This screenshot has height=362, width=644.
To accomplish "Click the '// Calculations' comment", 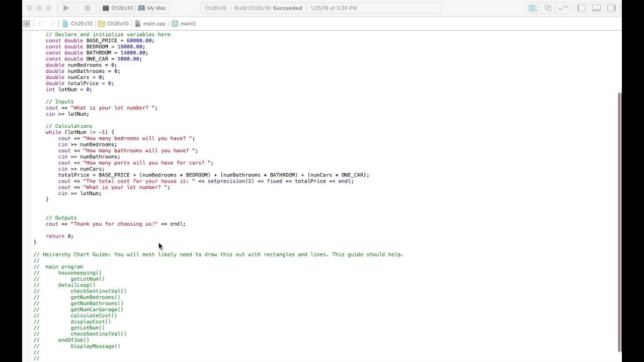I will tap(69, 126).
